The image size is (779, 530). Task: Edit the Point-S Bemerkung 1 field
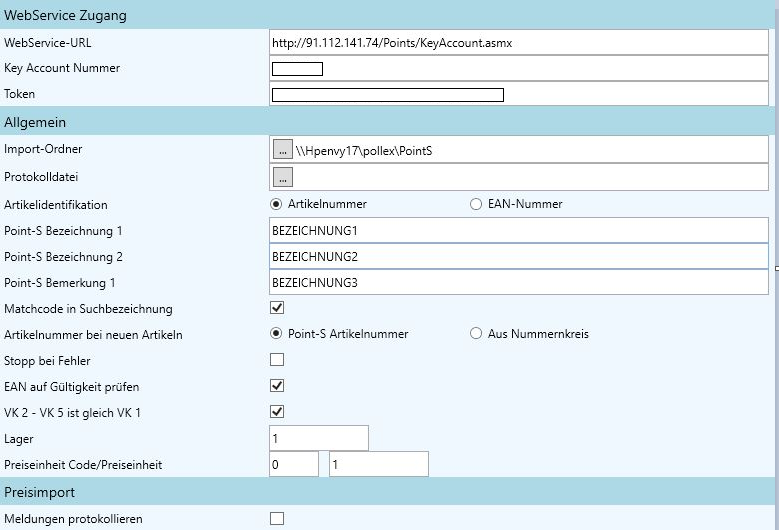518,283
